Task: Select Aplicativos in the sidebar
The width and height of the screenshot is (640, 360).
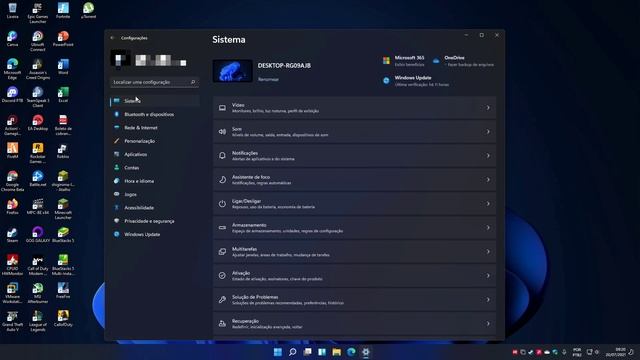Action: pyautogui.click(x=155, y=154)
